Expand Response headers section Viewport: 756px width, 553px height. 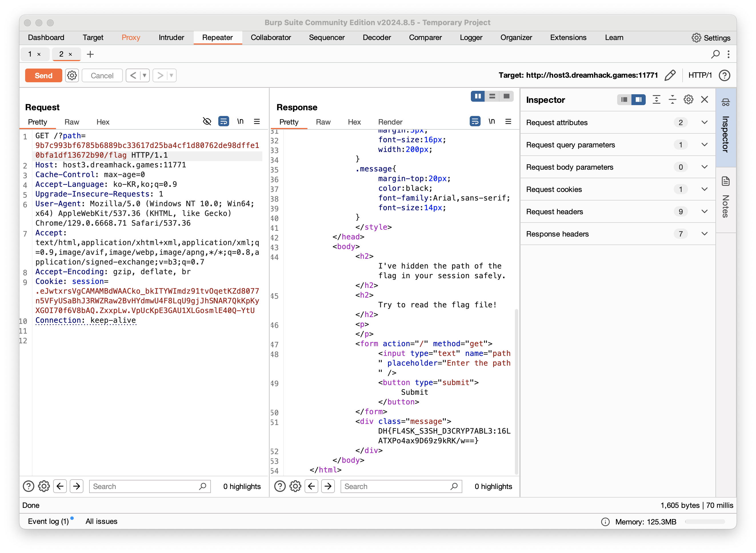(705, 234)
